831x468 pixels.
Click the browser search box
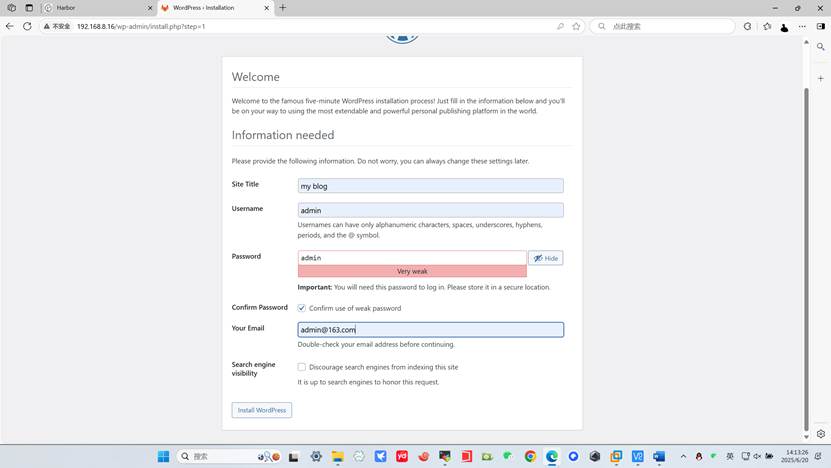pos(662,26)
